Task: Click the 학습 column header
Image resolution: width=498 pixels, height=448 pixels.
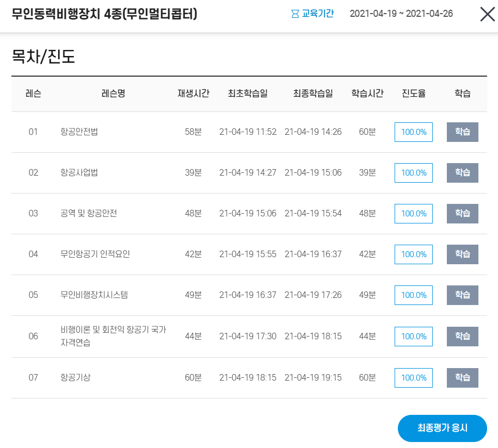Action: point(463,94)
